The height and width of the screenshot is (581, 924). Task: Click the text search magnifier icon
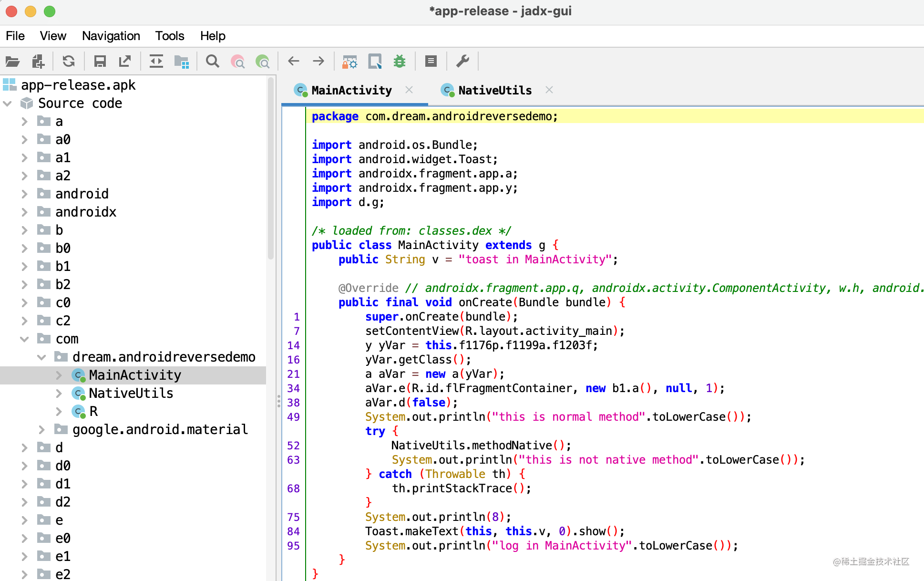click(x=213, y=62)
